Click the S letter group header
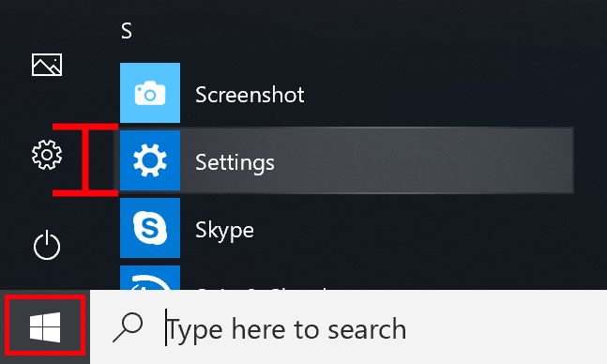Viewport: 607px width, 364px height. click(127, 31)
